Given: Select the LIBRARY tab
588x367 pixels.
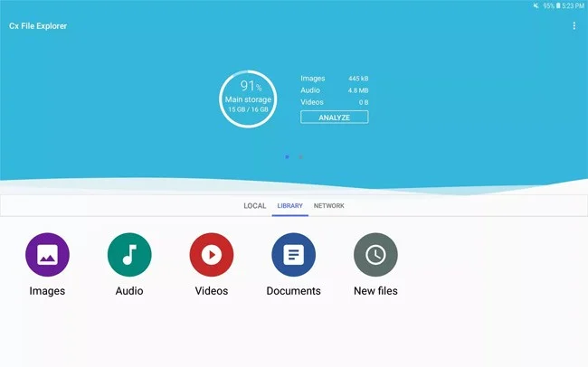Looking at the screenshot, I should pos(289,206).
